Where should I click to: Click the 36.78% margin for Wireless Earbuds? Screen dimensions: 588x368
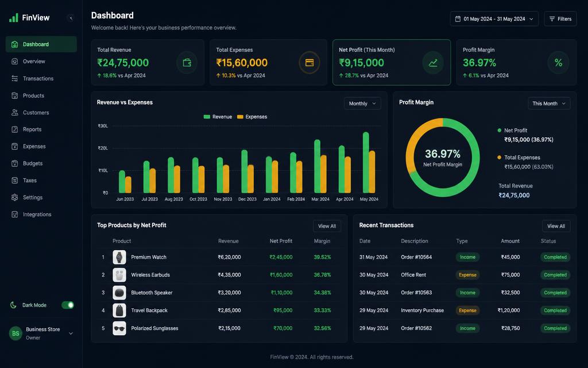click(322, 275)
